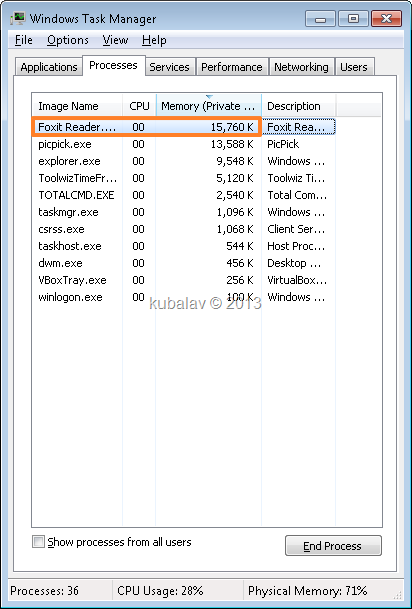Viewport: 412px width, 609px height.
Task: Select the Foxit Reader process row
Action: point(183,127)
